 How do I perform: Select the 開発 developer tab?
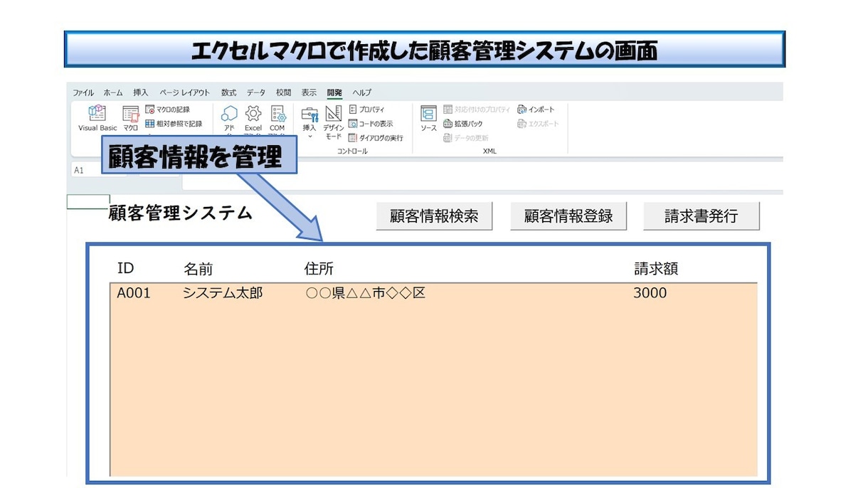click(334, 92)
